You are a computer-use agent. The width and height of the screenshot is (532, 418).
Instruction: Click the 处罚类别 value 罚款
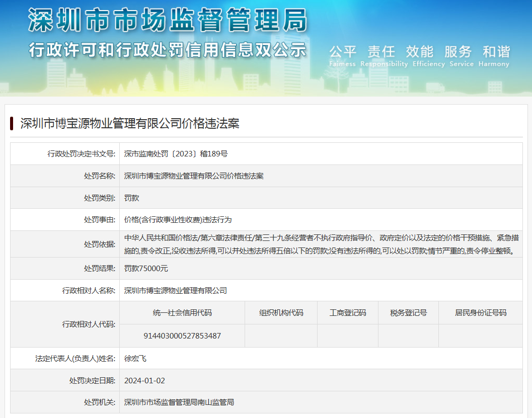132,198
